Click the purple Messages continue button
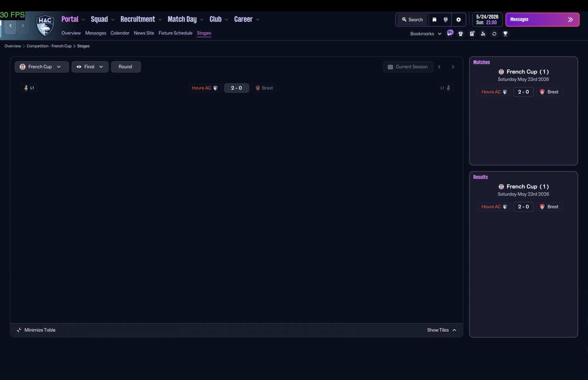This screenshot has height=380, width=588. click(x=543, y=20)
